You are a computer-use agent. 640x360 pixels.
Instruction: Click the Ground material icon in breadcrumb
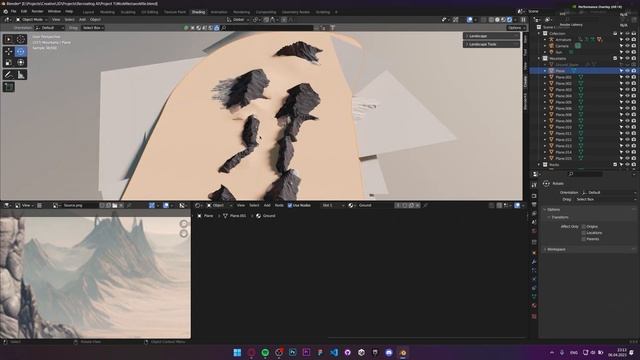258,216
